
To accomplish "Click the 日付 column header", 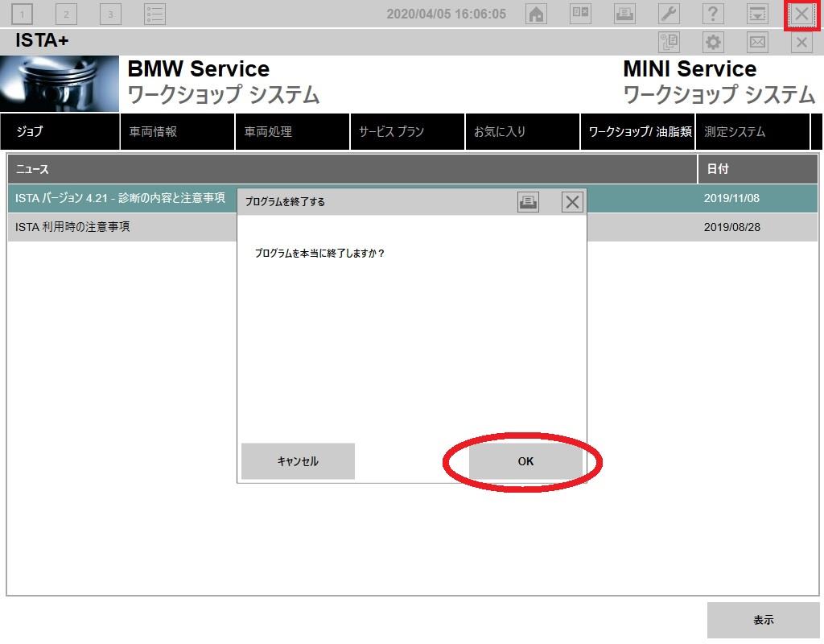I will click(x=758, y=169).
